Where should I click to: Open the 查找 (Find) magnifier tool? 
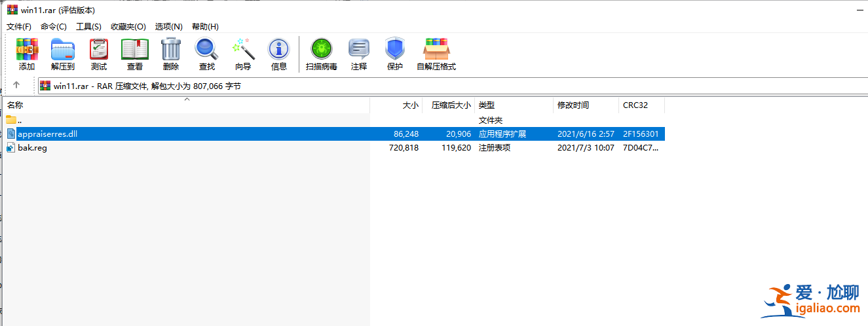coord(207,50)
